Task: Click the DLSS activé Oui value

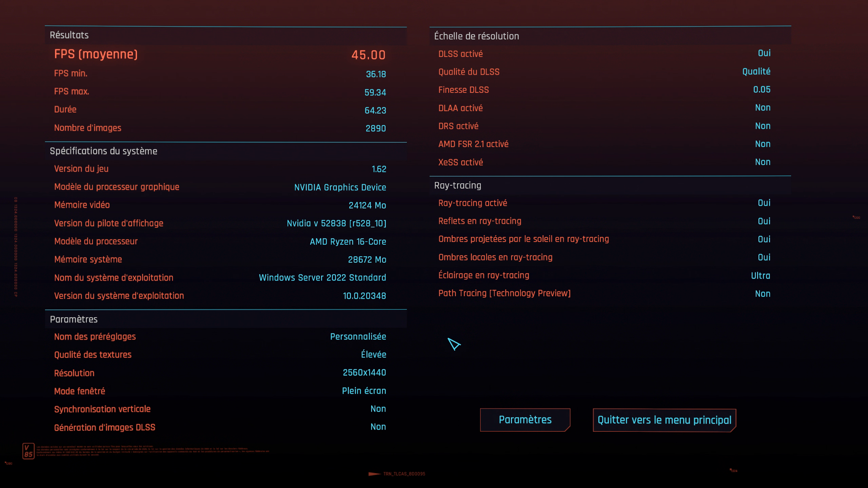Action: (764, 53)
